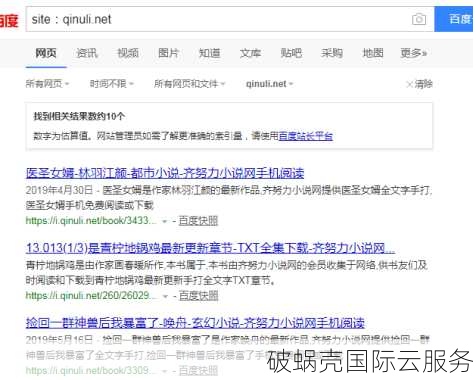Expand the 更多 tab menu

point(413,53)
